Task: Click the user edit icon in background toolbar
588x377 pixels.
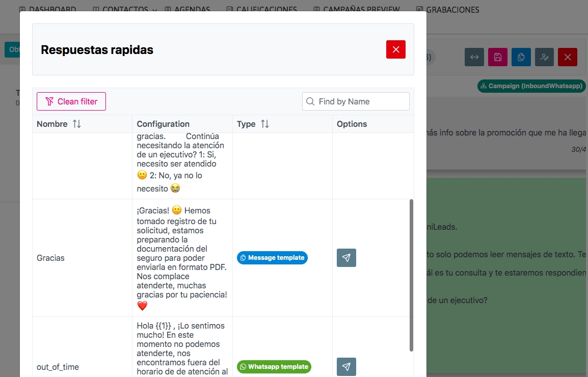Action: click(545, 57)
